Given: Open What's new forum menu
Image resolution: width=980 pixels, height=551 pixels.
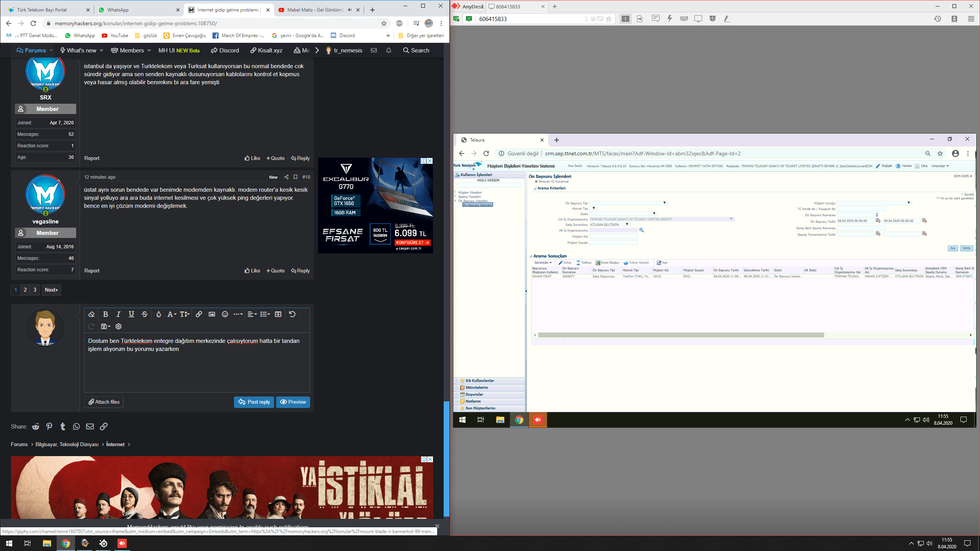Looking at the screenshot, I should point(82,50).
